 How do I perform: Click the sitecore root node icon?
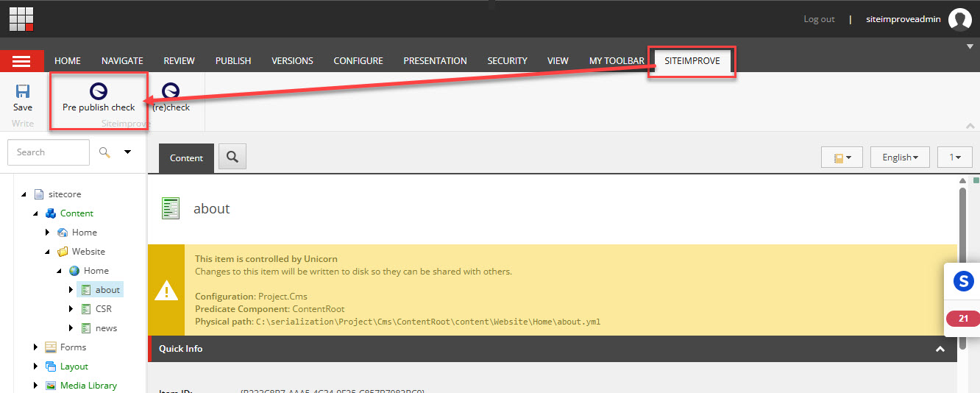[39, 194]
